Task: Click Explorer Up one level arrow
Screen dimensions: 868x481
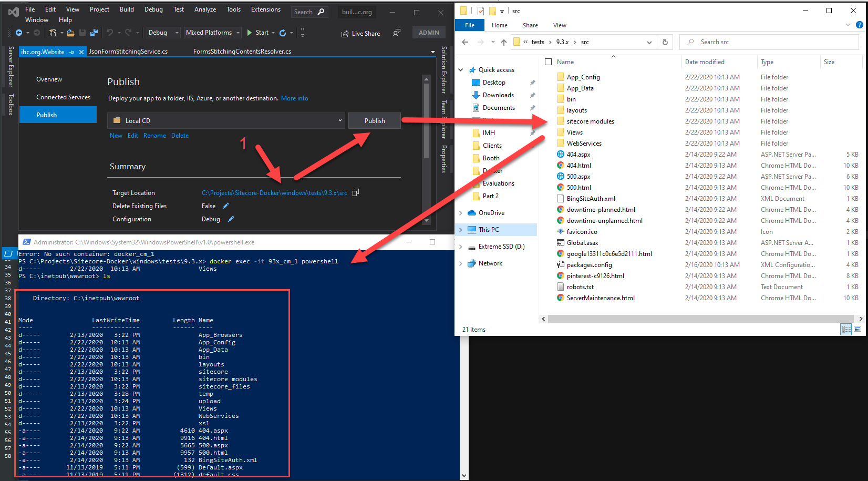Action: click(x=504, y=42)
